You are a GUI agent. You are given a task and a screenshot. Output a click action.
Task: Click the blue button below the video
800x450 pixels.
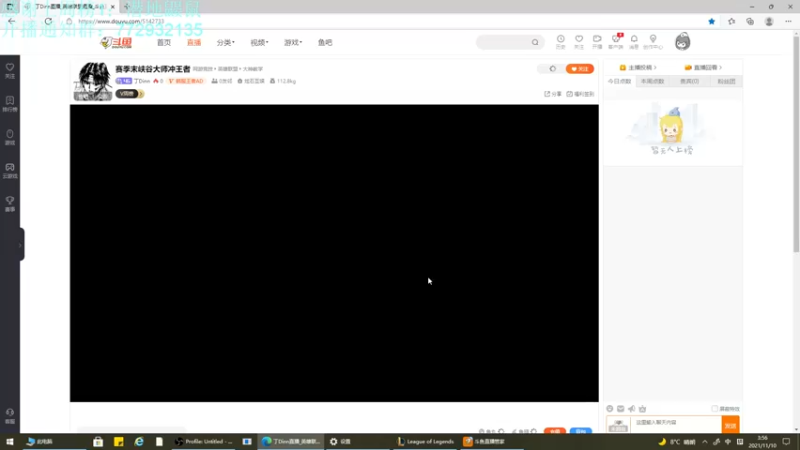click(581, 431)
